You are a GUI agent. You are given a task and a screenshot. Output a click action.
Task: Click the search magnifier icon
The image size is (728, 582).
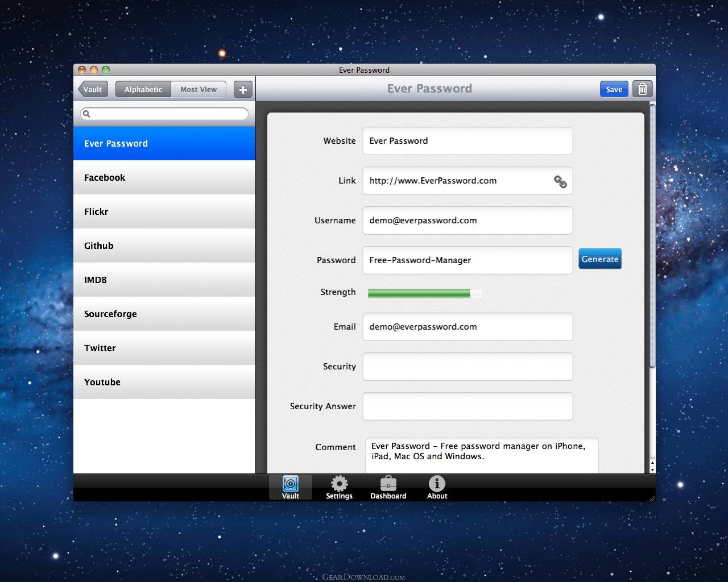87,114
